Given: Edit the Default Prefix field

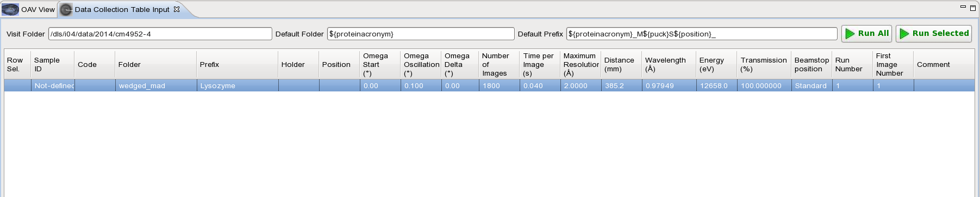Looking at the screenshot, I should [x=702, y=34].
